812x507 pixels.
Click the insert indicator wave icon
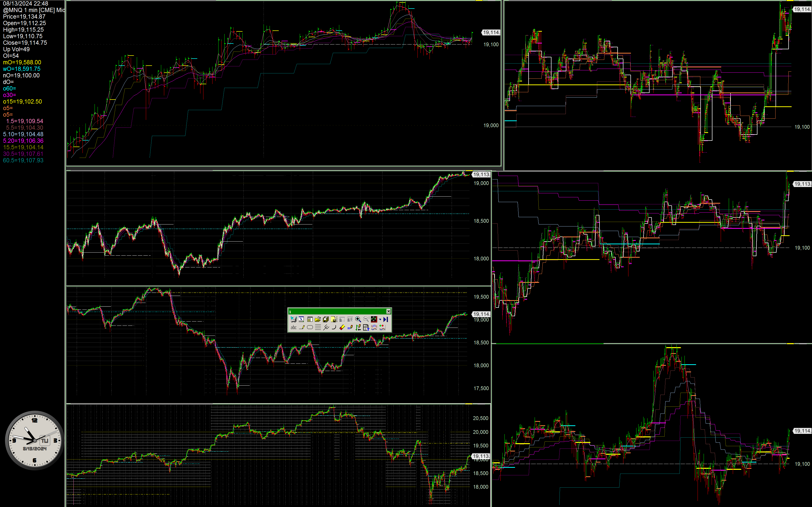pos(374,328)
